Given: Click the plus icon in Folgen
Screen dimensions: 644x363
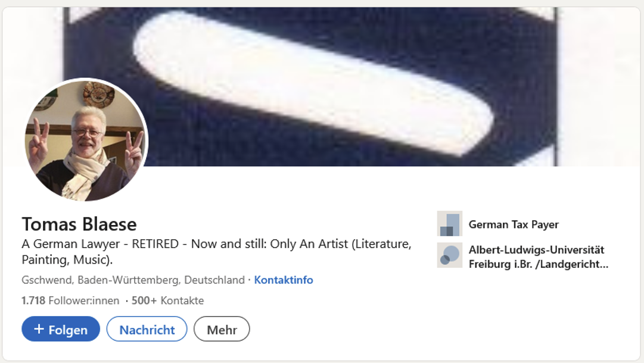Looking at the screenshot, I should [x=39, y=329].
